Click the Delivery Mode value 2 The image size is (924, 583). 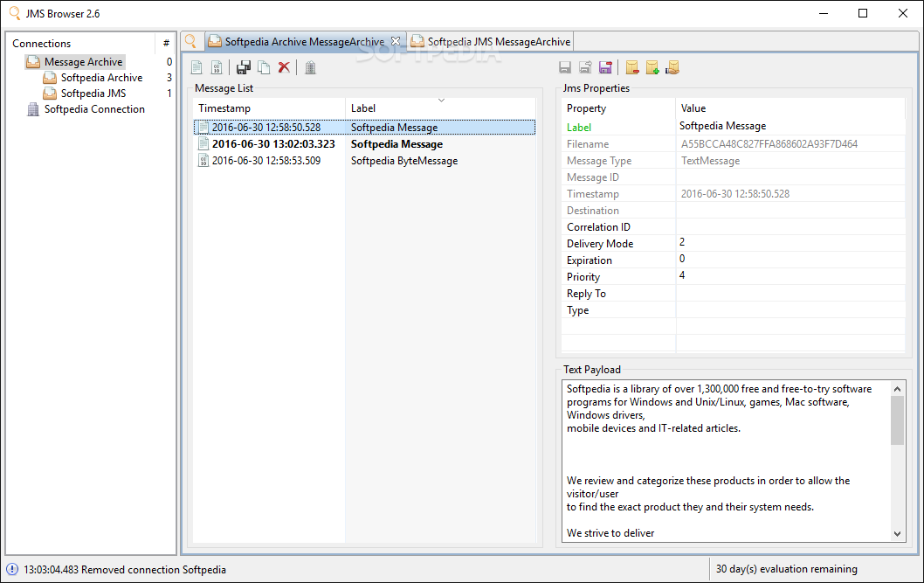[682, 242]
